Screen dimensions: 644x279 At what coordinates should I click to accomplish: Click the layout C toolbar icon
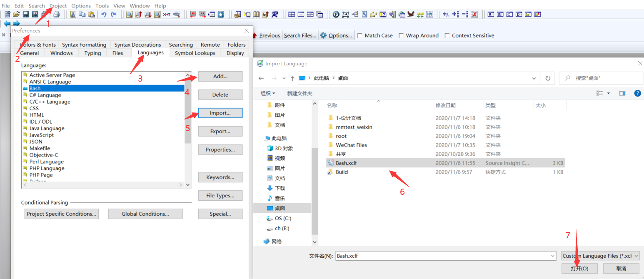pos(509,14)
